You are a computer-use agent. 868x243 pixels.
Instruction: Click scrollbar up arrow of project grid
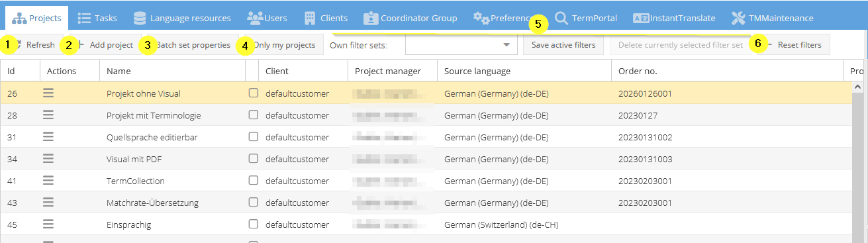(x=857, y=87)
